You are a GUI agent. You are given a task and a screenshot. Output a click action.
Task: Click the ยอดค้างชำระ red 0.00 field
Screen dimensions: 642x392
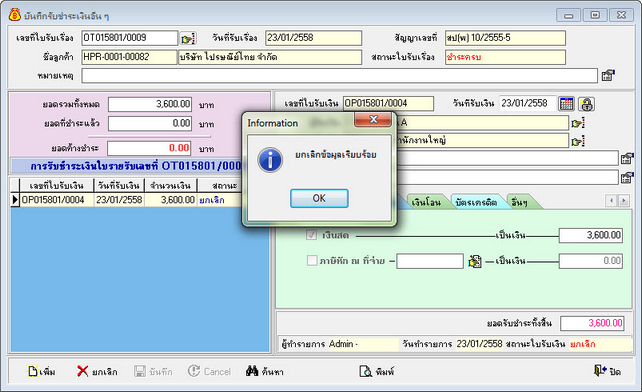click(149, 148)
